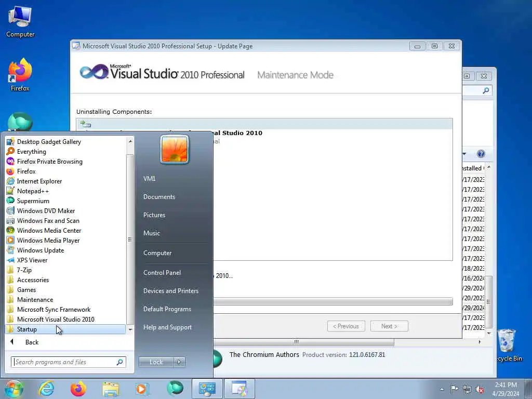Image resolution: width=532 pixels, height=399 pixels.
Task: Click the Computer desktop icon
Action: point(20,22)
